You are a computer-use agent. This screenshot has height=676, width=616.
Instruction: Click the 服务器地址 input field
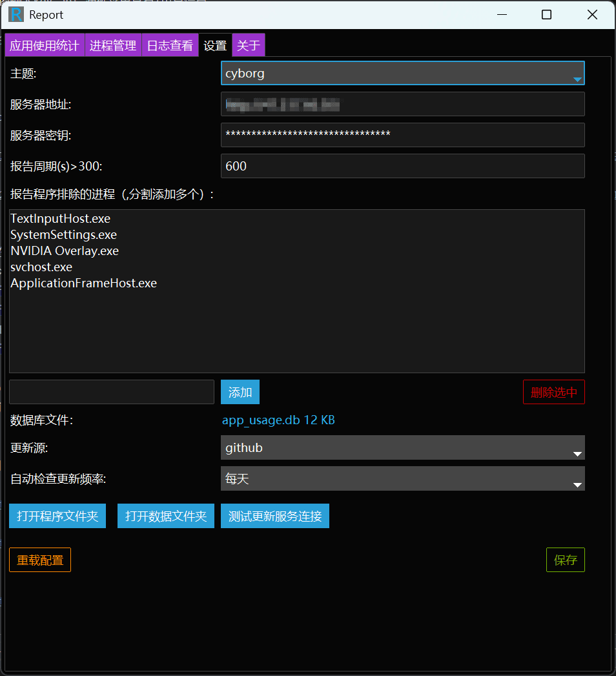click(402, 104)
